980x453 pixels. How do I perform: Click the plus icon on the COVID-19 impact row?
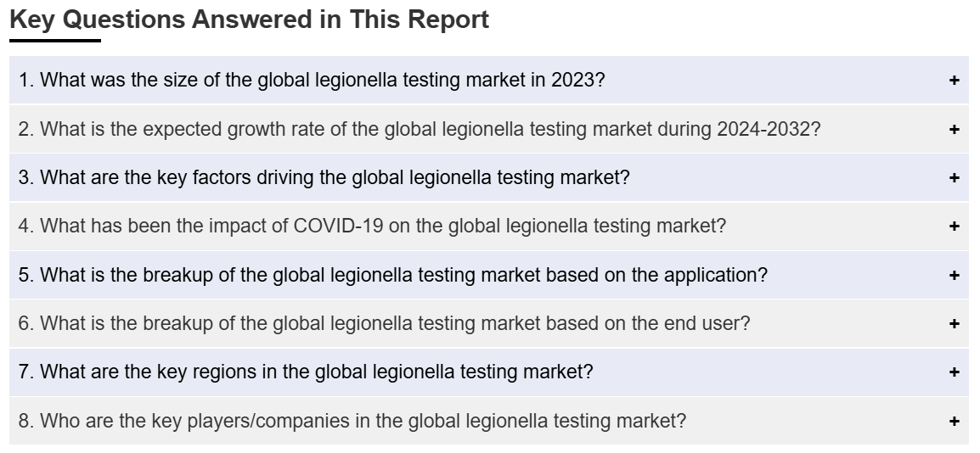pyautogui.click(x=954, y=226)
